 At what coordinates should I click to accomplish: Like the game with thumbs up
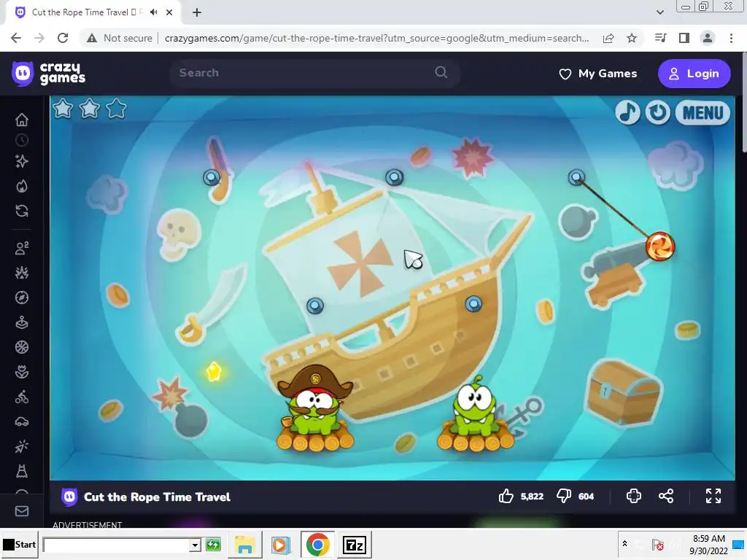[506, 496]
